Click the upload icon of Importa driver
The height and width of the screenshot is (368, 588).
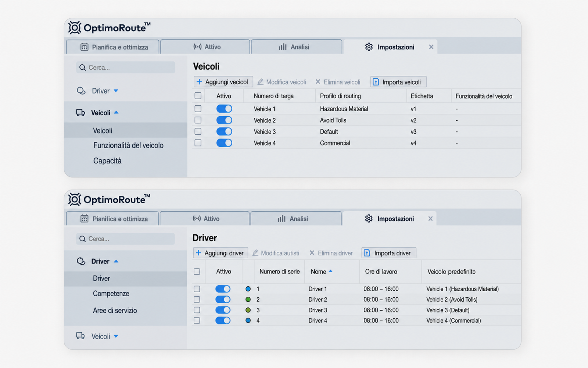coord(367,253)
